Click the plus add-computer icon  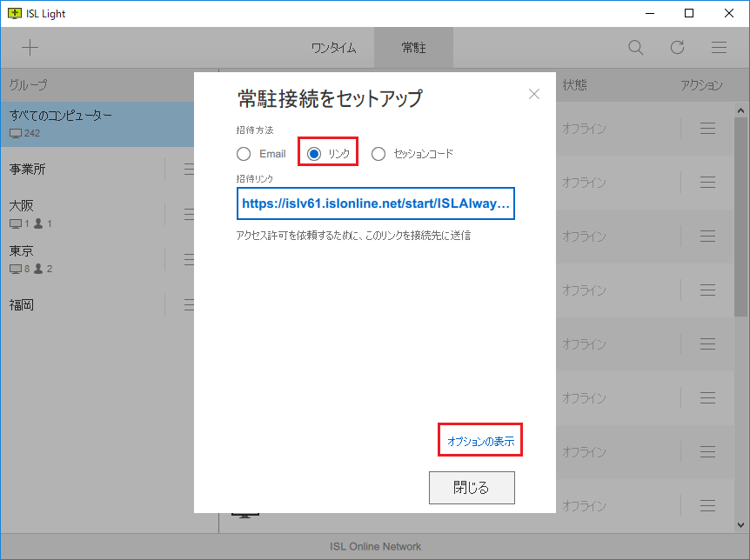30,47
